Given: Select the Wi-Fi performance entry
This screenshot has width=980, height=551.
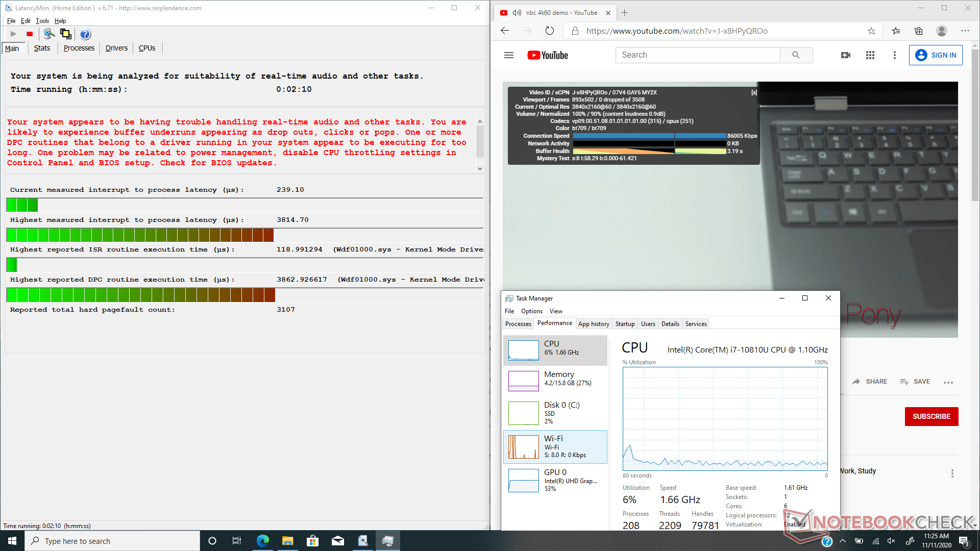Looking at the screenshot, I should point(555,447).
